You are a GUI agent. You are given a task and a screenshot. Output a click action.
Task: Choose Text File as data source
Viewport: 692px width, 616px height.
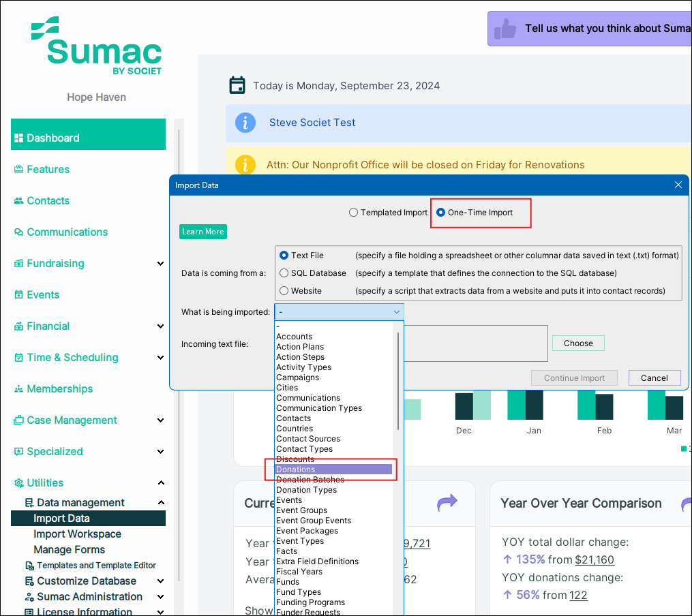[x=284, y=256]
